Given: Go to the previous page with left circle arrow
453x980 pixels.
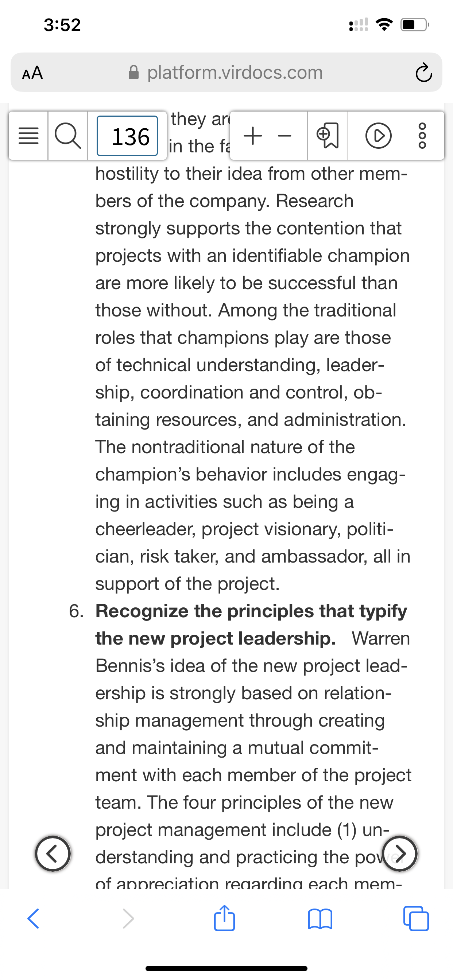Looking at the screenshot, I should coord(53,854).
